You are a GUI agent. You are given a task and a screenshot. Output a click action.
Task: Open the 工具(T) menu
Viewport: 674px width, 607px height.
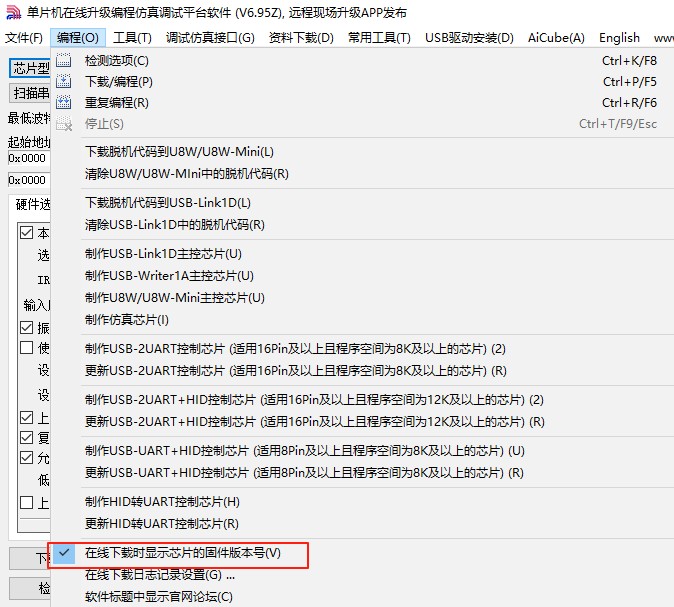click(132, 38)
